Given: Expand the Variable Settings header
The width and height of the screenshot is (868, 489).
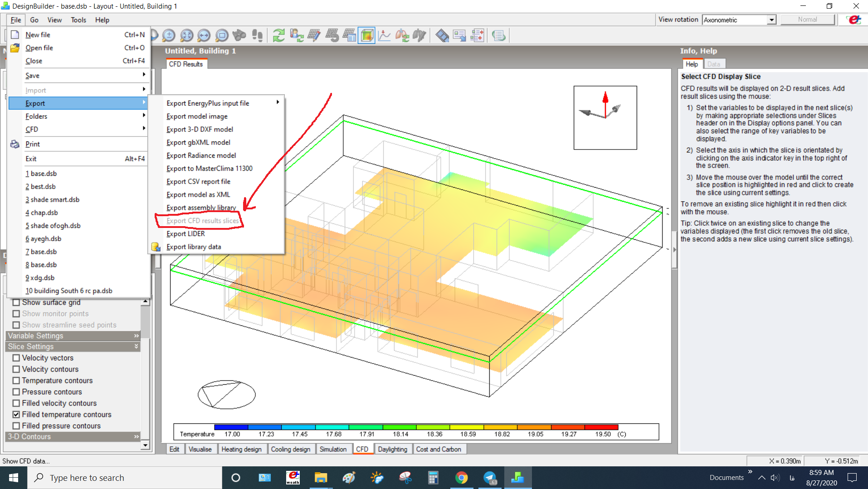Looking at the screenshot, I should pos(73,336).
